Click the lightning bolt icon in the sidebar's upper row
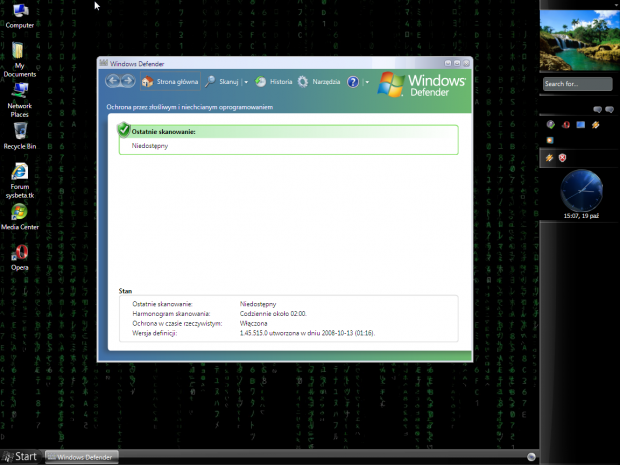Screen dimensions: 620x465 pyautogui.click(x=595, y=125)
